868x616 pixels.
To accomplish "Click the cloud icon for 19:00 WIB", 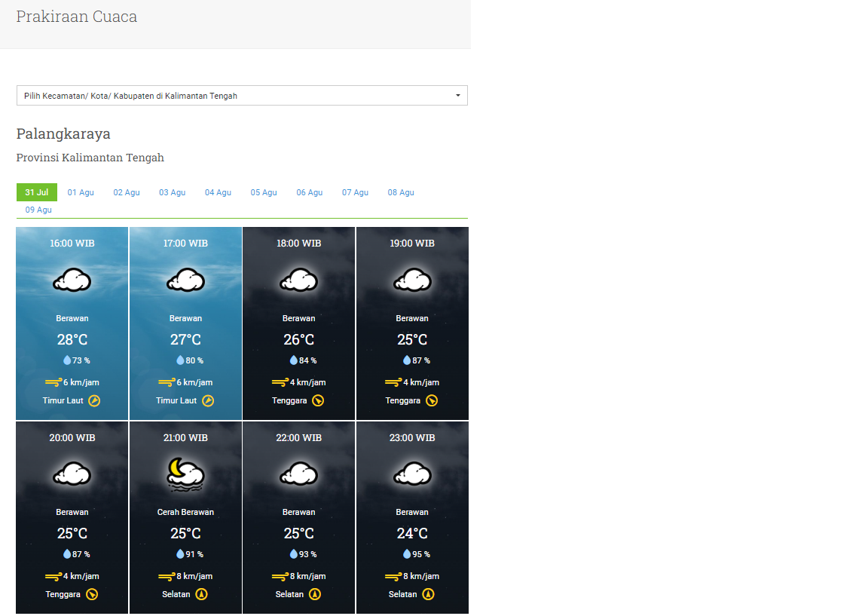I will tap(412, 280).
